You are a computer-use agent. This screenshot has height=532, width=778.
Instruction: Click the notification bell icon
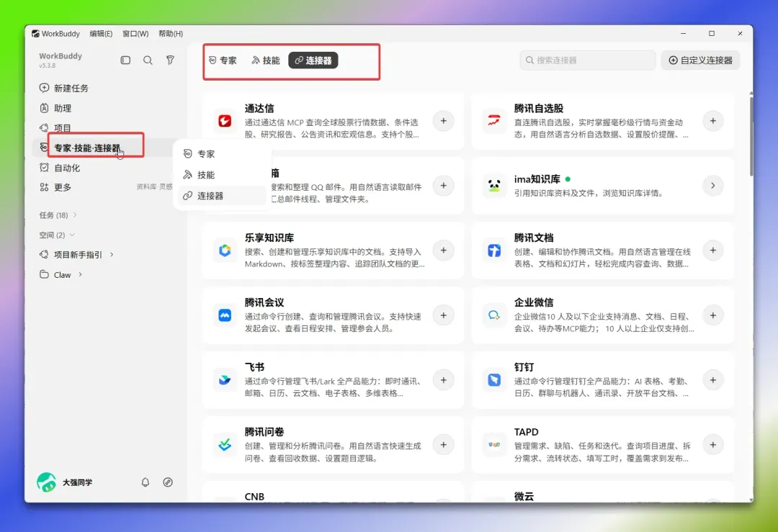[x=146, y=482]
